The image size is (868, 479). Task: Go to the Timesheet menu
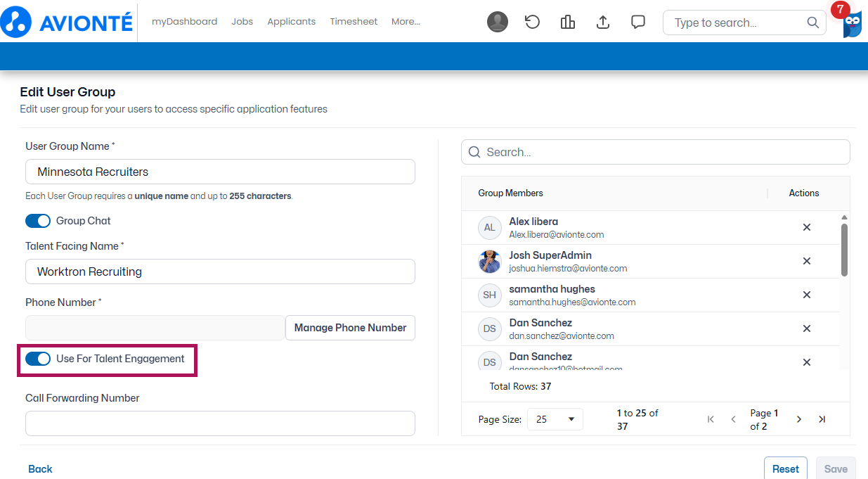pyautogui.click(x=354, y=22)
